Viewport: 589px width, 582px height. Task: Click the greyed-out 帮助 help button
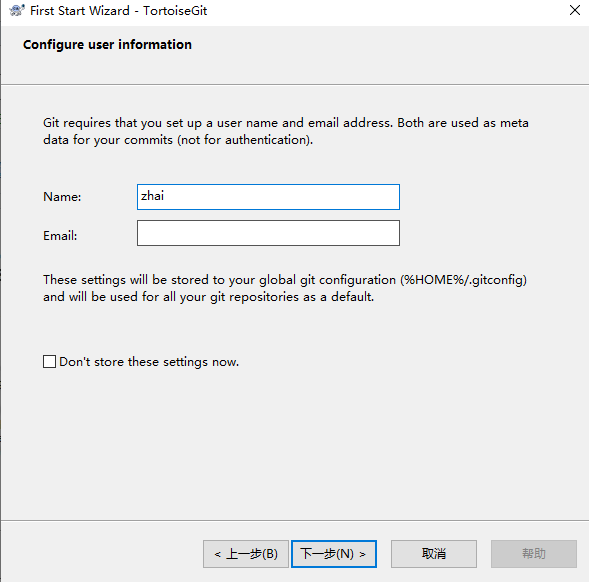coord(534,554)
